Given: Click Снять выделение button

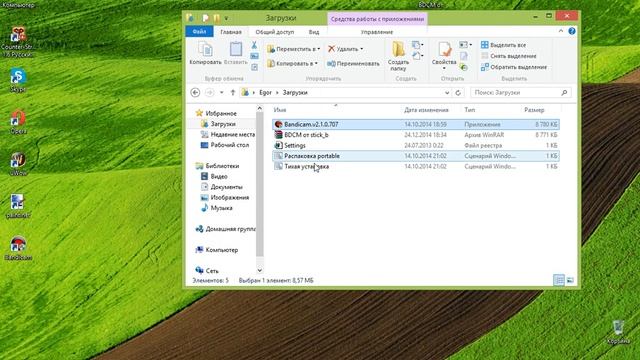Looking at the screenshot, I should pyautogui.click(x=509, y=56).
